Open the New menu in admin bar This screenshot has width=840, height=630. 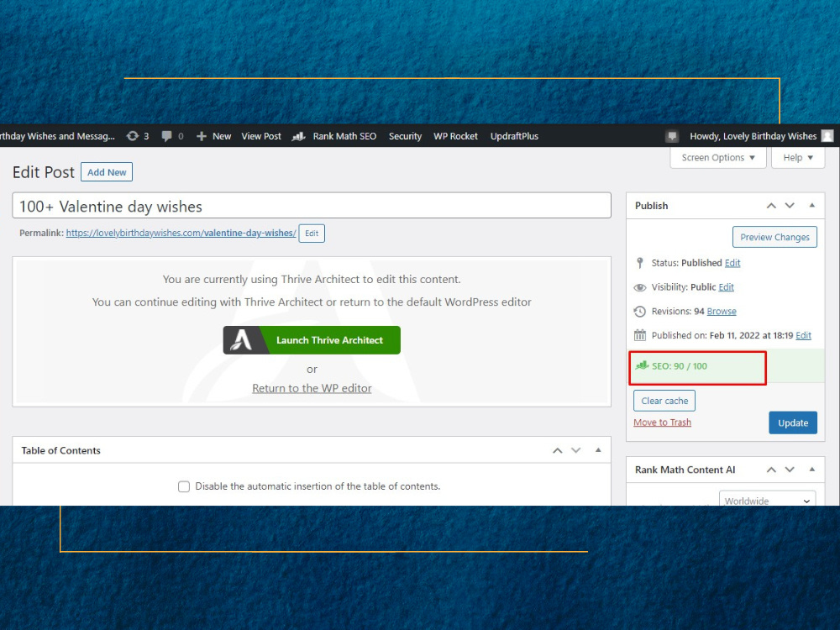(221, 136)
